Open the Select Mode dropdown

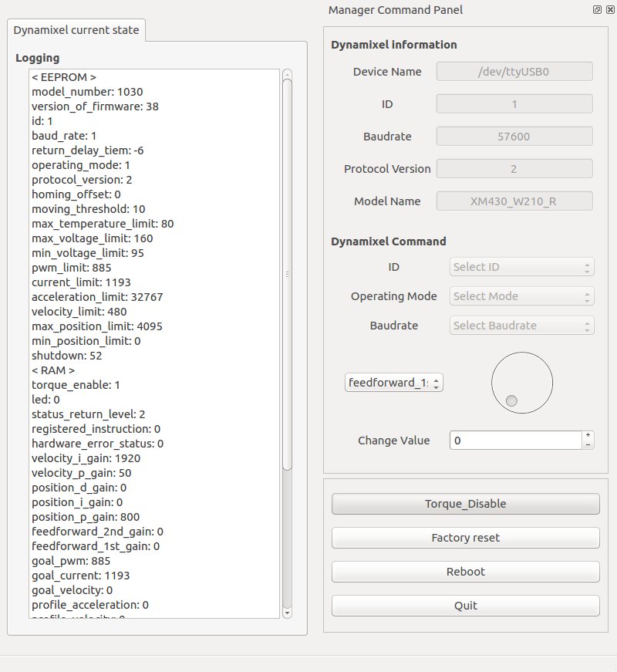(521, 296)
